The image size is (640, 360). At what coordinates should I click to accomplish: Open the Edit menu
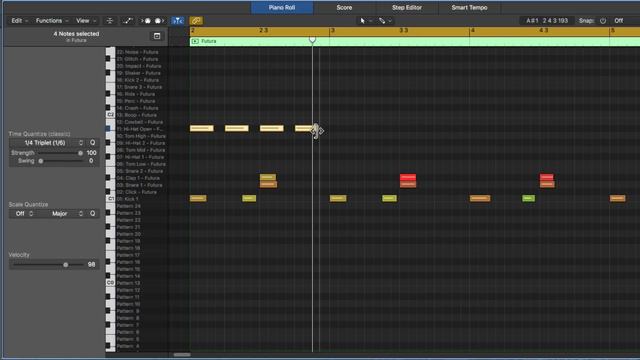tap(20, 20)
